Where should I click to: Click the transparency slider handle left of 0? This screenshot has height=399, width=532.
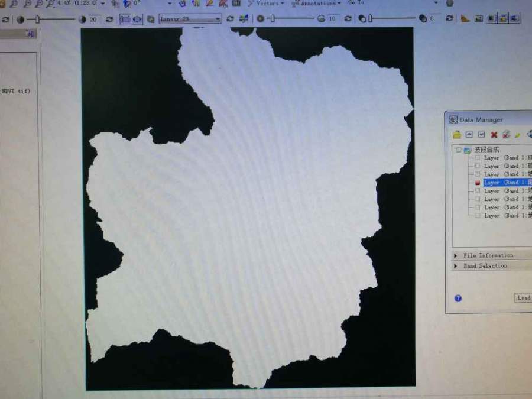(x=371, y=18)
